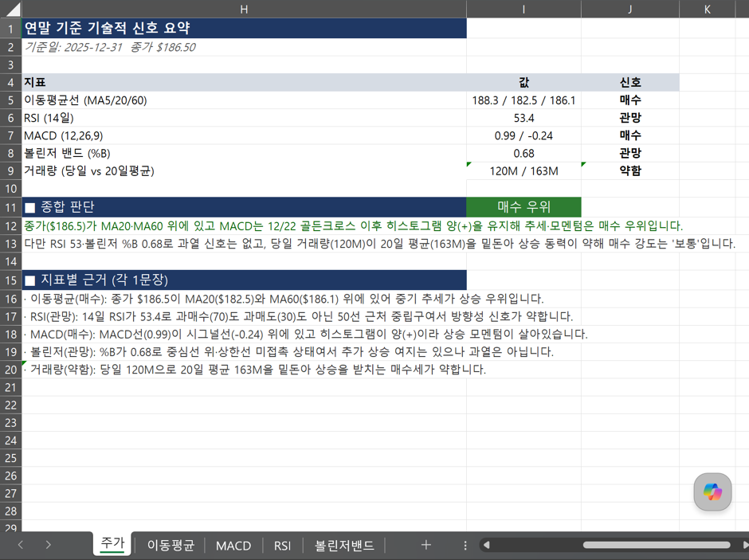
Task: Click the horizontal scrollbar thumb
Action: click(x=657, y=545)
